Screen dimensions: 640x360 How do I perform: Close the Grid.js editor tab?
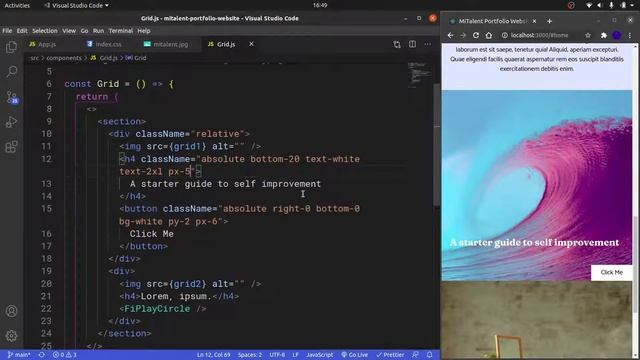click(251, 44)
